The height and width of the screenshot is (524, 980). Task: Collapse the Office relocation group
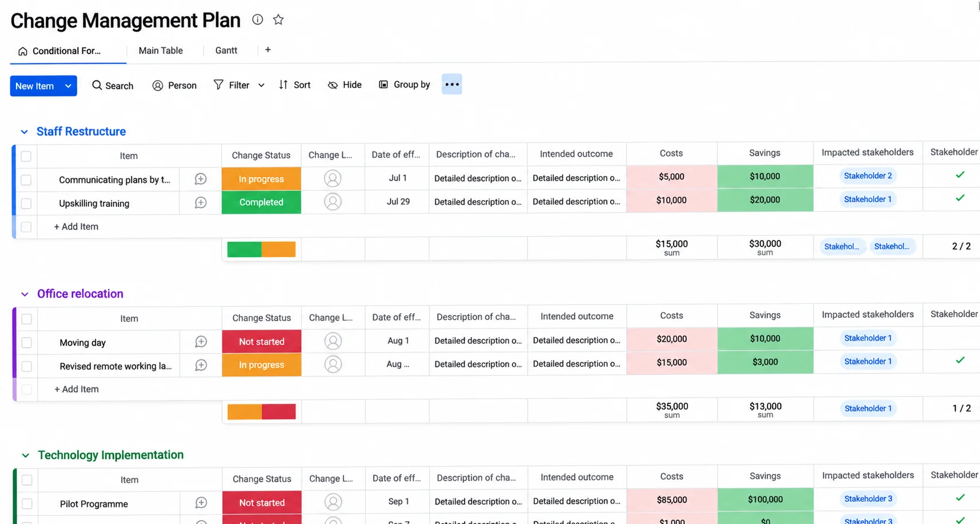pyautogui.click(x=25, y=294)
